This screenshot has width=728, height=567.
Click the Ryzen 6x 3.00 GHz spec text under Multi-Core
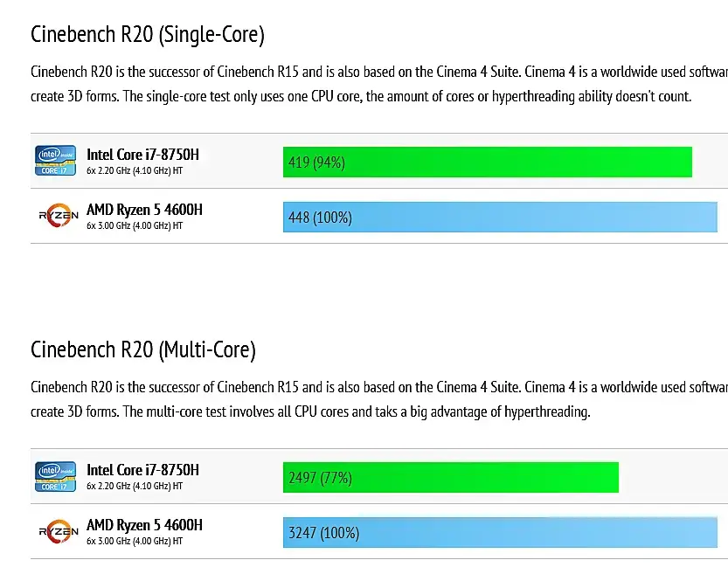click(x=135, y=541)
